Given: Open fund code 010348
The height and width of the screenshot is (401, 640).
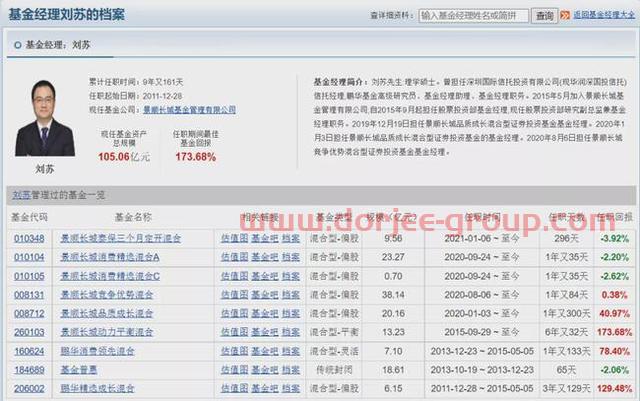Looking at the screenshot, I should (29, 238).
